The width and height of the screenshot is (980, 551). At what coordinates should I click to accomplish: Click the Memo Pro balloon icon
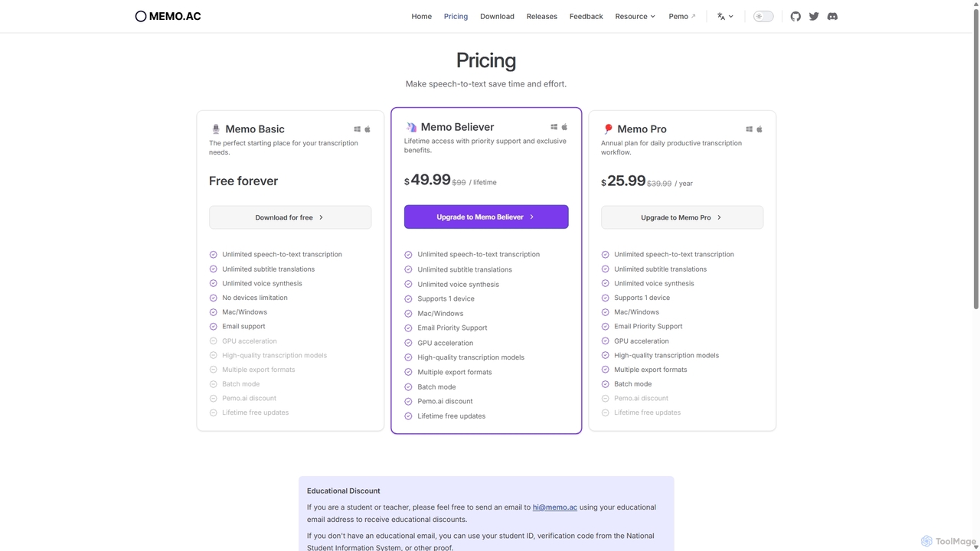pyautogui.click(x=608, y=129)
